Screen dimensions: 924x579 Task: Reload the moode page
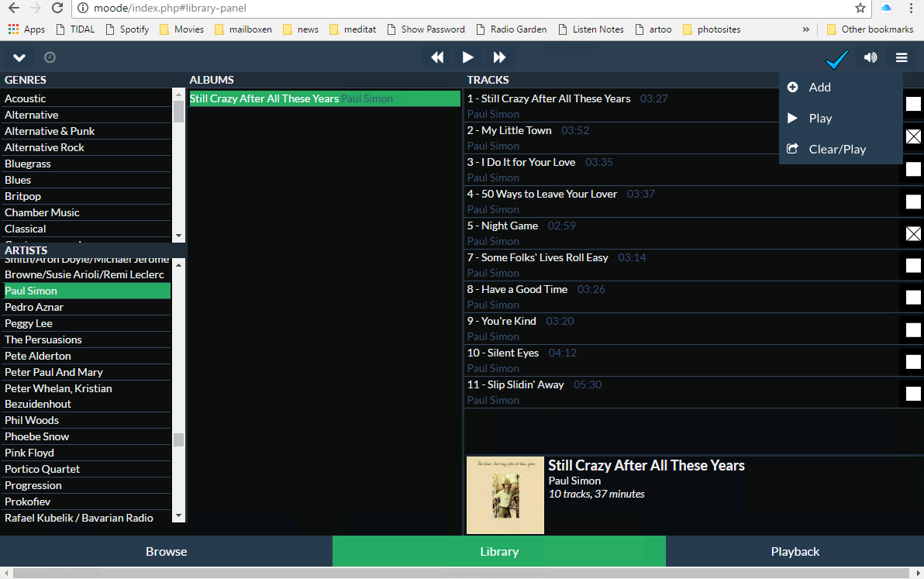tap(57, 9)
